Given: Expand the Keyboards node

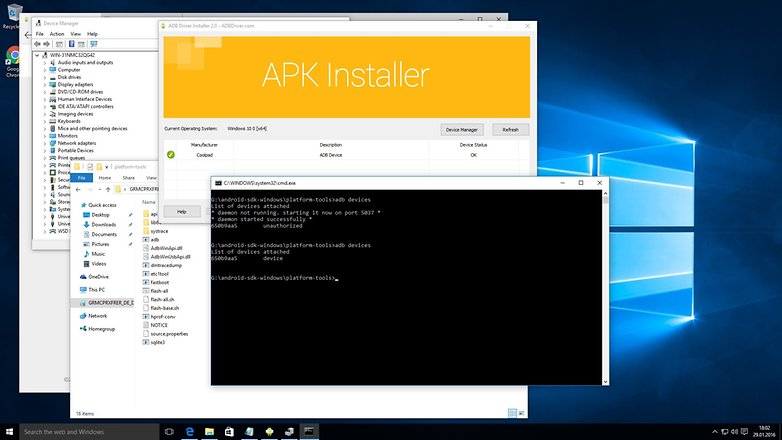Looking at the screenshot, I should point(44,121).
